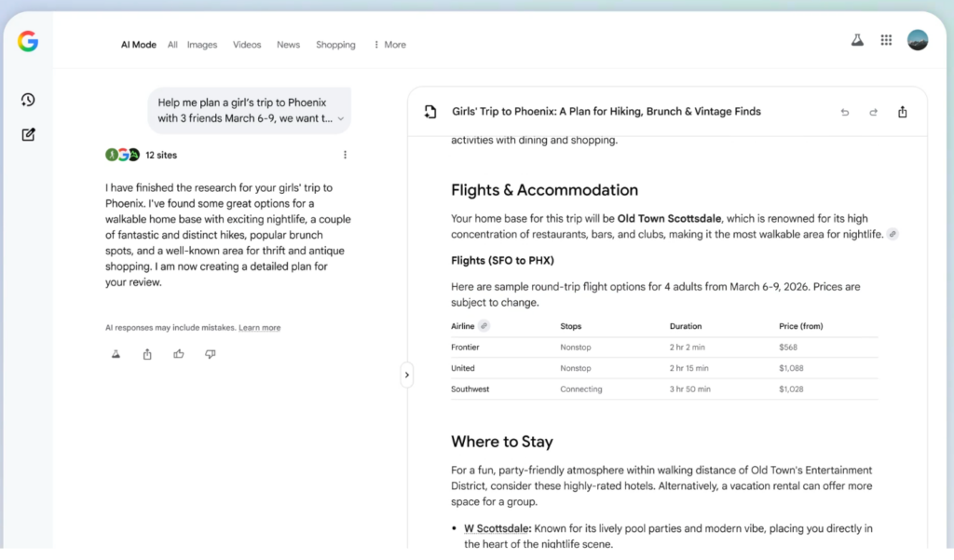Open the Google apps grid

point(886,40)
